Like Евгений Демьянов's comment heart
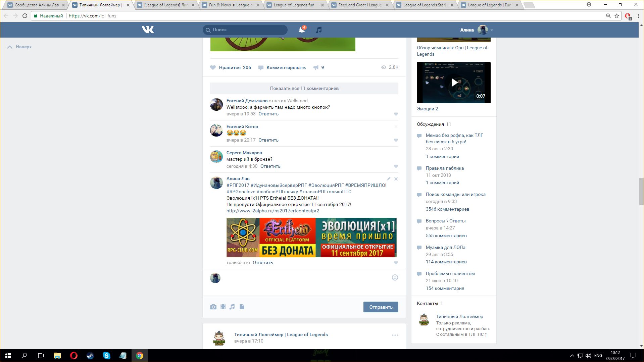Screen dimensions: 644x362 click(x=396, y=114)
